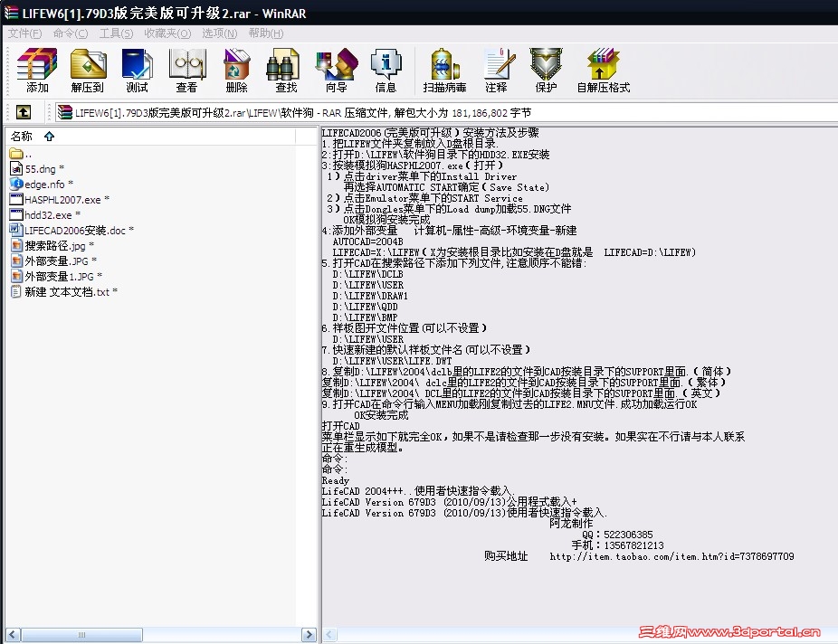This screenshot has height=644, width=838.
Task: Click the SFX (自解压格式) toolbar icon
Action: coord(604,70)
